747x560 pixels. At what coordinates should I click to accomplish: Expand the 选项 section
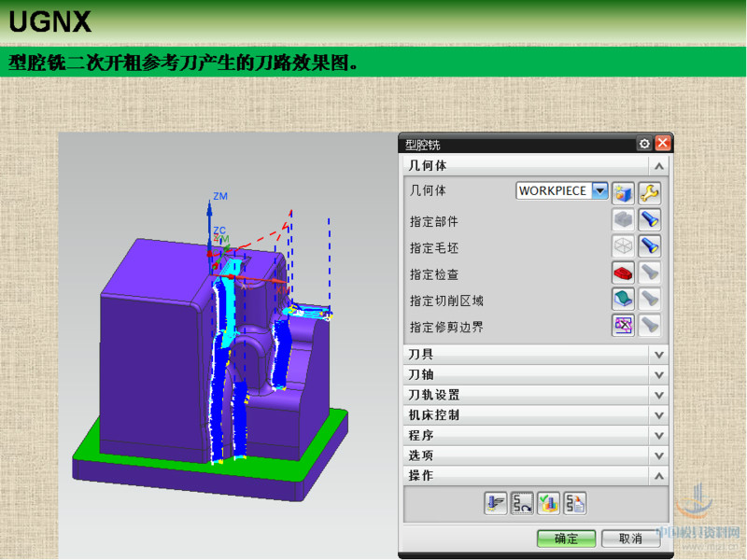[659, 455]
